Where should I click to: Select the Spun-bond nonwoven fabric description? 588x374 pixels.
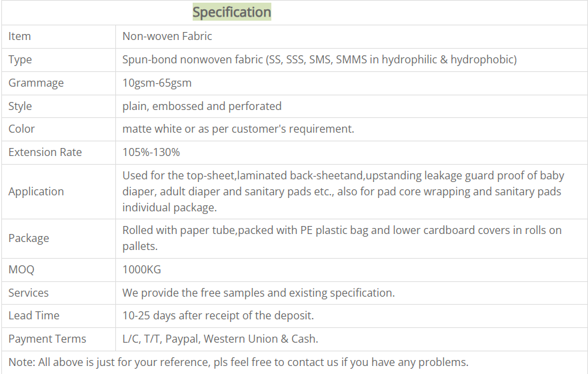pyautogui.click(x=319, y=59)
